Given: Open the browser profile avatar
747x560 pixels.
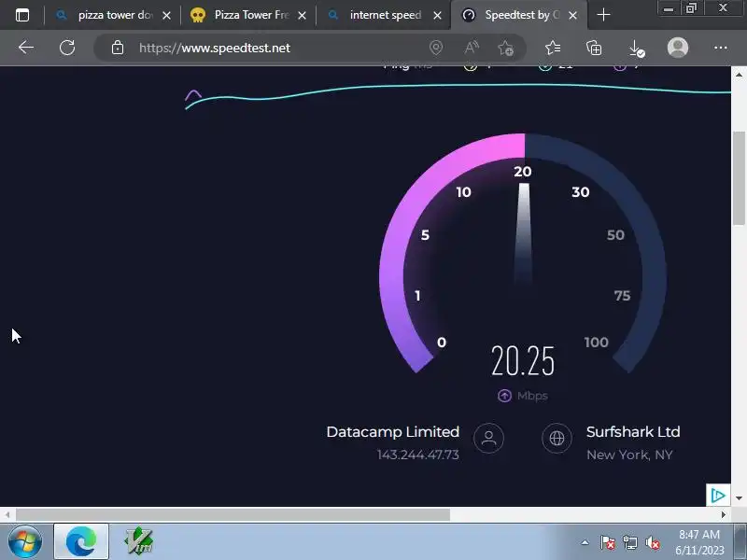Looking at the screenshot, I should coord(678,48).
